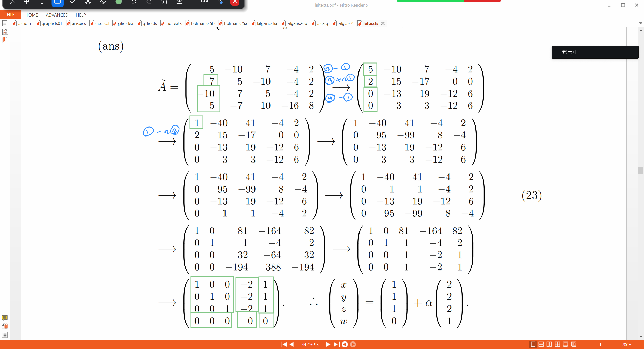Image resolution: width=644 pixels, height=349 pixels.
Task: Undo the last annotation
Action: click(x=134, y=2)
